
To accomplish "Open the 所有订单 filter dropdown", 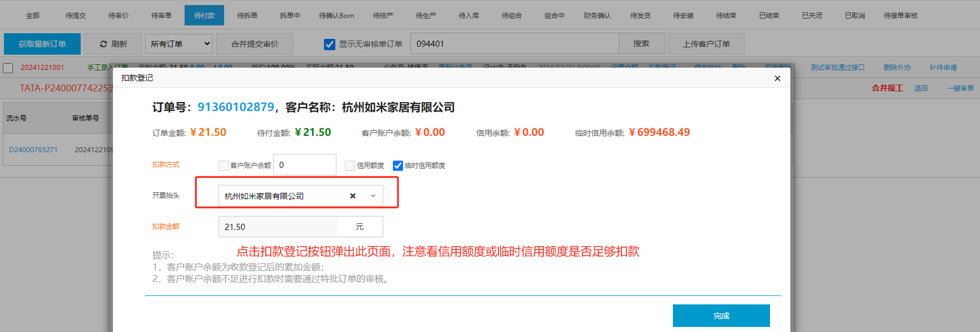I will tap(179, 44).
